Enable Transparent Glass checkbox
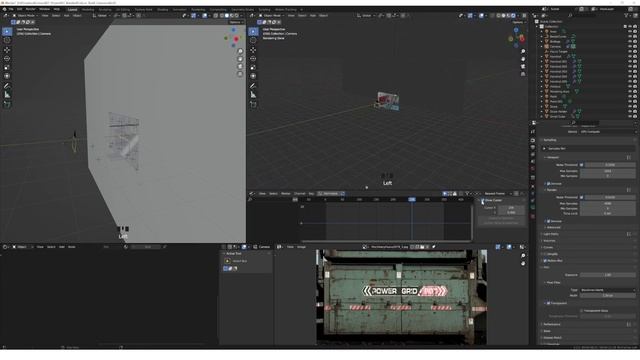 (582, 311)
